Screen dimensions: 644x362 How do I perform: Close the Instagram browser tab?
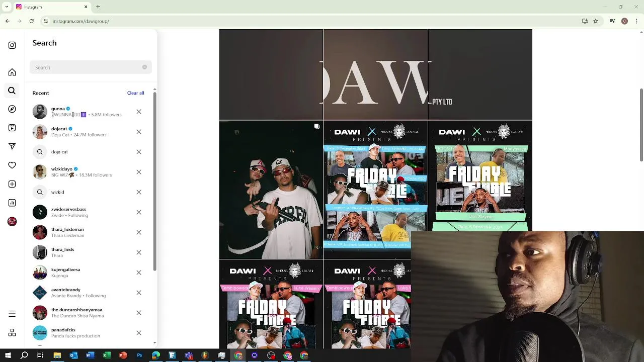(x=86, y=7)
